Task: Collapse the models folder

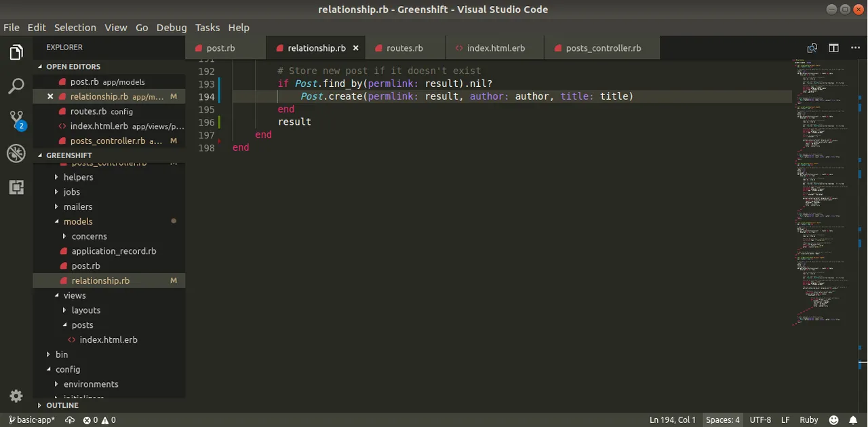Action: pos(57,221)
